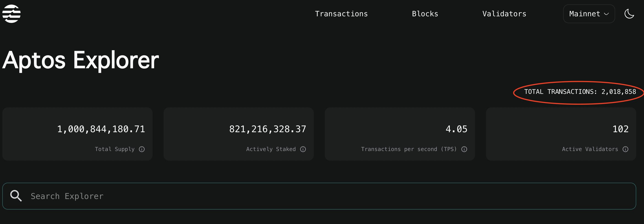Click the search magnifying glass icon
The width and height of the screenshot is (644, 224).
point(16,196)
